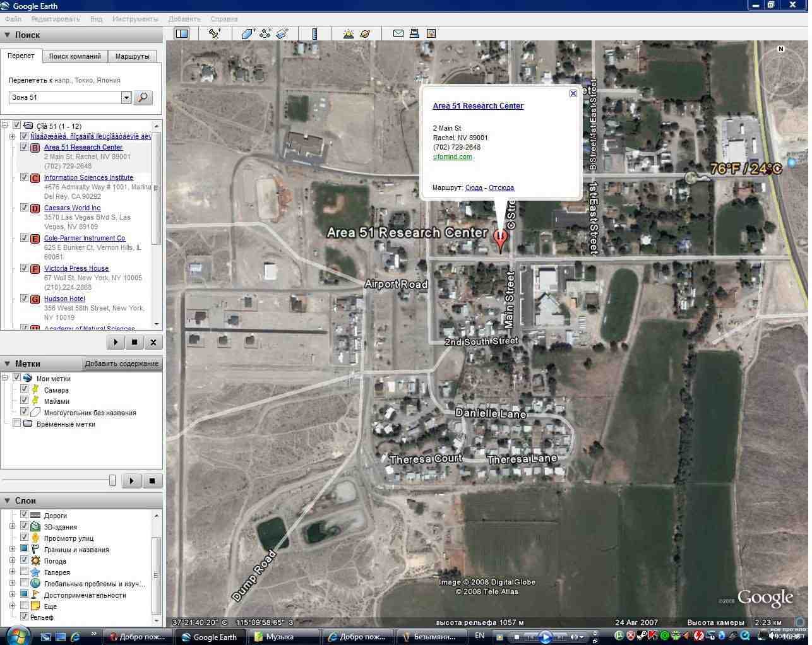Get directions Сюда link
The width and height of the screenshot is (812, 645).
click(474, 187)
